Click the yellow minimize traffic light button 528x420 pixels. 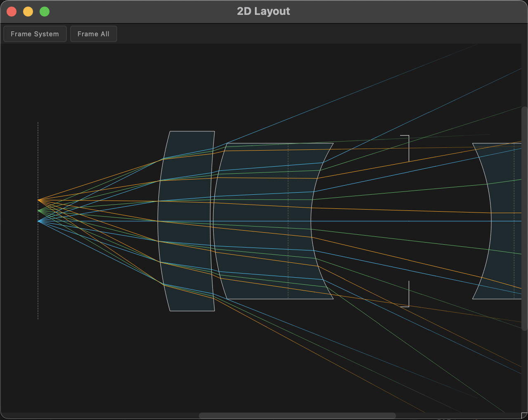[28, 12]
